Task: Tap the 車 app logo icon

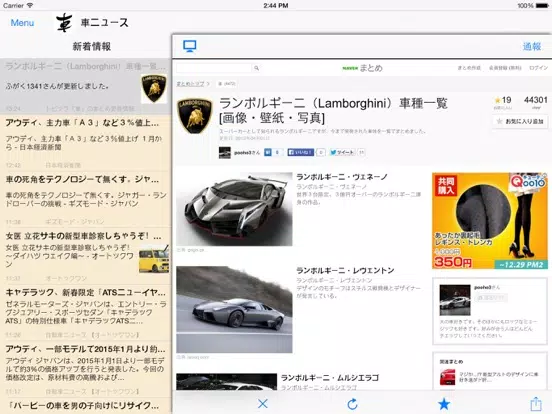Action: click(65, 23)
